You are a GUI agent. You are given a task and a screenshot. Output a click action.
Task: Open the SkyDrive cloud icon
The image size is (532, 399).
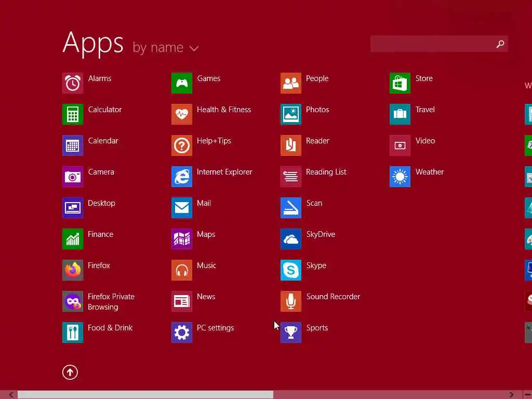[291, 239]
